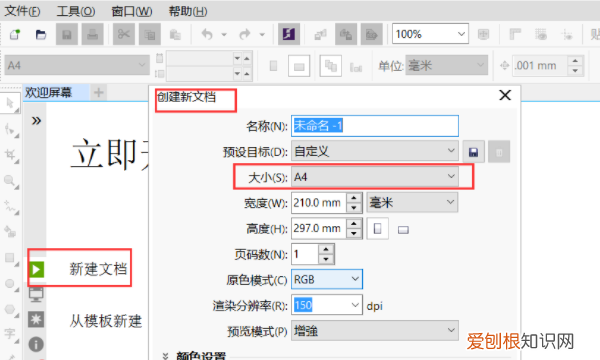Click the info sidebar icon
Image resolution: width=600 pixels, height=360 pixels.
point(36,345)
